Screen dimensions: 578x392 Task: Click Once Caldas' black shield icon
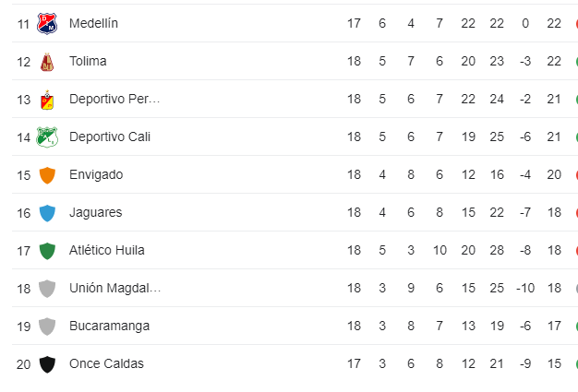pyautogui.click(x=47, y=364)
